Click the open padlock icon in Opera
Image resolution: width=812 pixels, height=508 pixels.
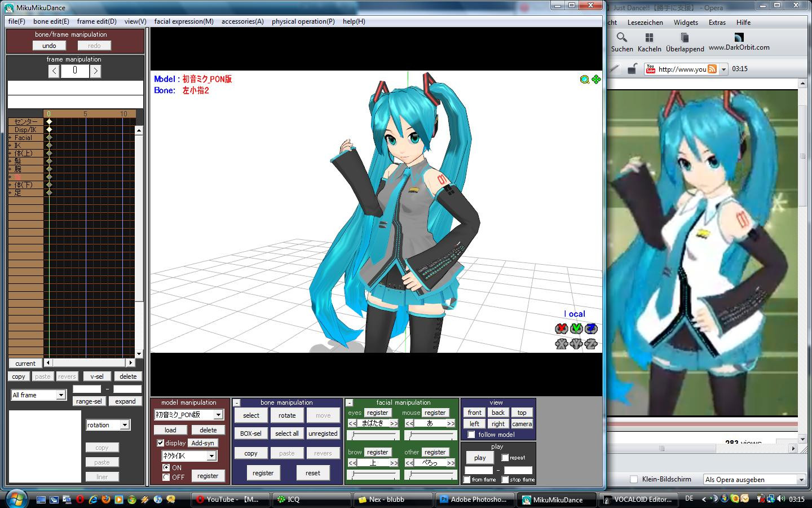point(633,69)
